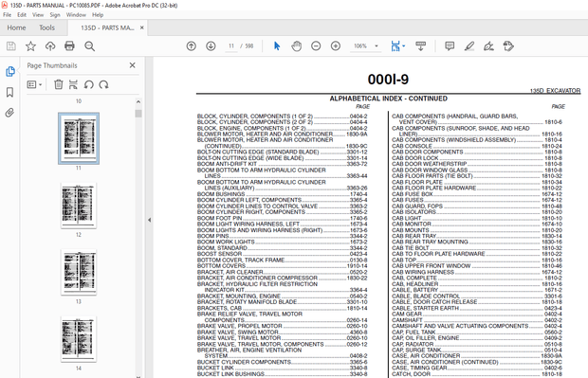Image resolution: width=588 pixels, height=378 pixels.
Task: Rotate page counterclockwise
Action: pyautogui.click(x=88, y=84)
